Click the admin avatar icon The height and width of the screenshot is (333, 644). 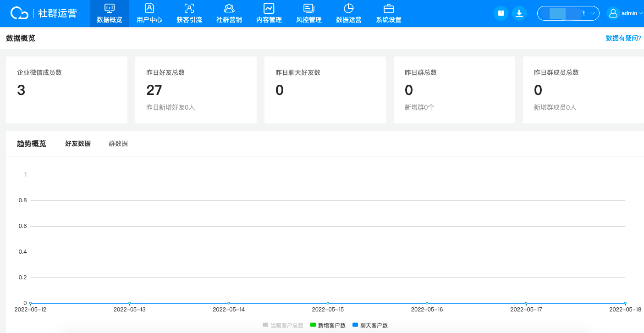(x=613, y=13)
